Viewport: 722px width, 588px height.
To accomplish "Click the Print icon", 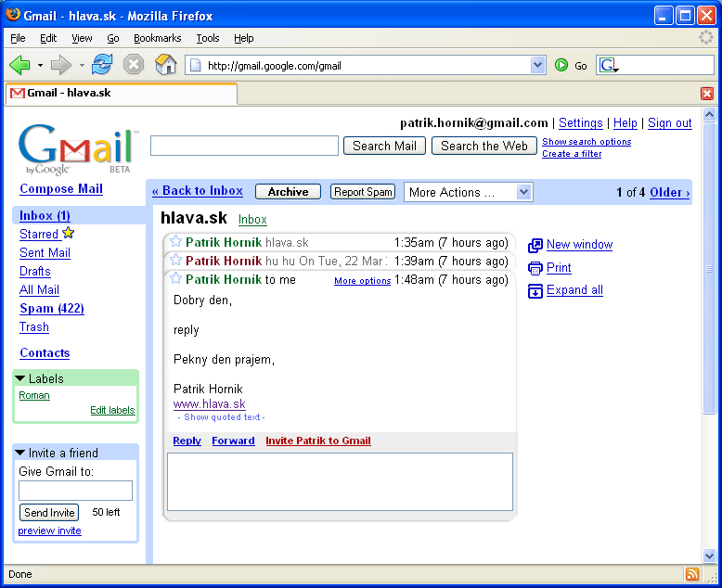I will [535, 268].
